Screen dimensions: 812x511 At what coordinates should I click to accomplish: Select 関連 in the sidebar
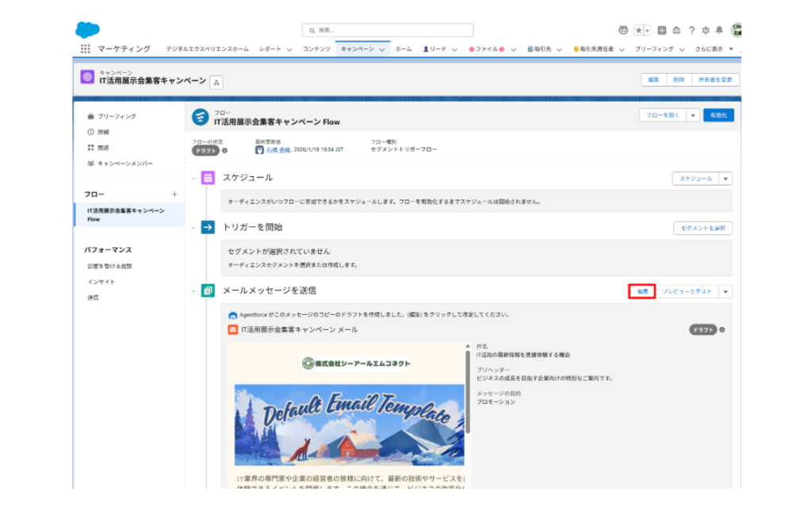[103, 147]
